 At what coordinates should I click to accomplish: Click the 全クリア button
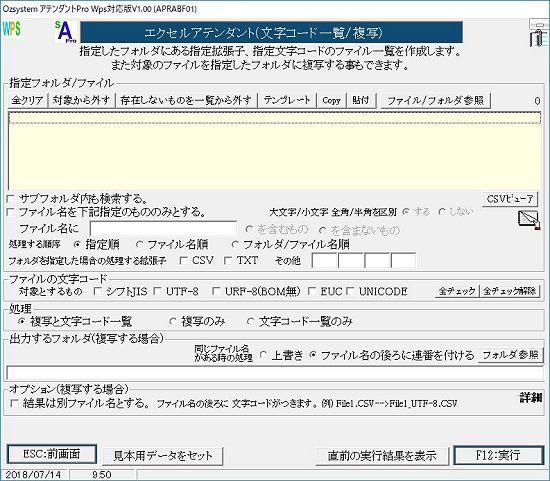tap(27, 100)
